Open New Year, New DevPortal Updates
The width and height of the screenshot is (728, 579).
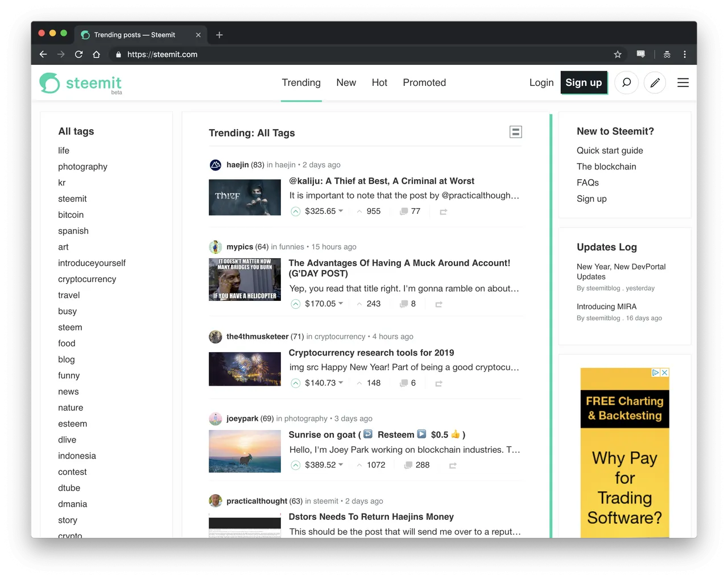click(x=621, y=271)
